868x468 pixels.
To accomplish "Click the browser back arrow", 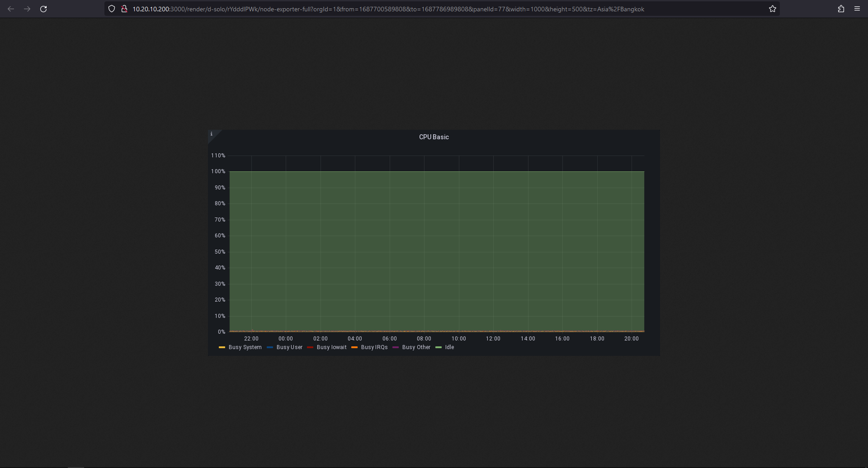I will [11, 9].
